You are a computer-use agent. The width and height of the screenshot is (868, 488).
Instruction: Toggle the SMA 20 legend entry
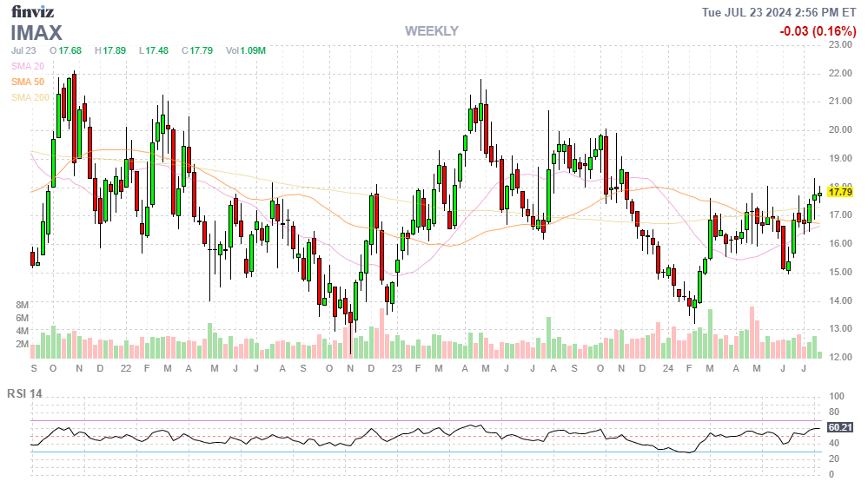coord(27,66)
